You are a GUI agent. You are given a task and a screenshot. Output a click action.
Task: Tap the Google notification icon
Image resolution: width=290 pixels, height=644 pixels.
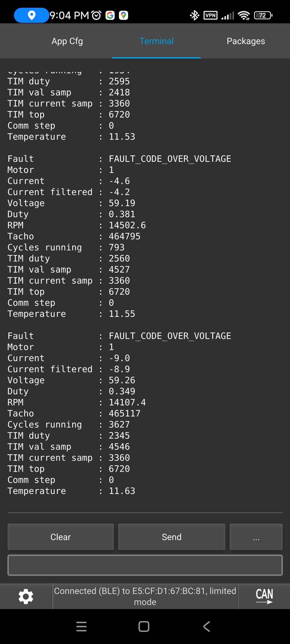110,15
